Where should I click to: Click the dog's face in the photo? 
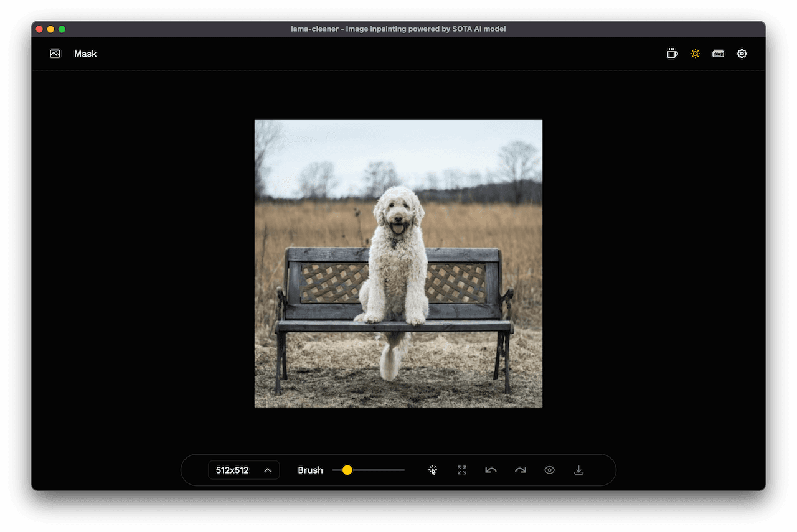(x=397, y=216)
